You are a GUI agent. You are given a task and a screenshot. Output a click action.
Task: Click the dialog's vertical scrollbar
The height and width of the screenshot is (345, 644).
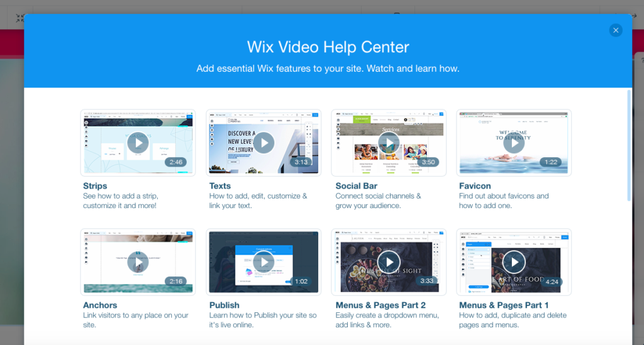(629, 146)
